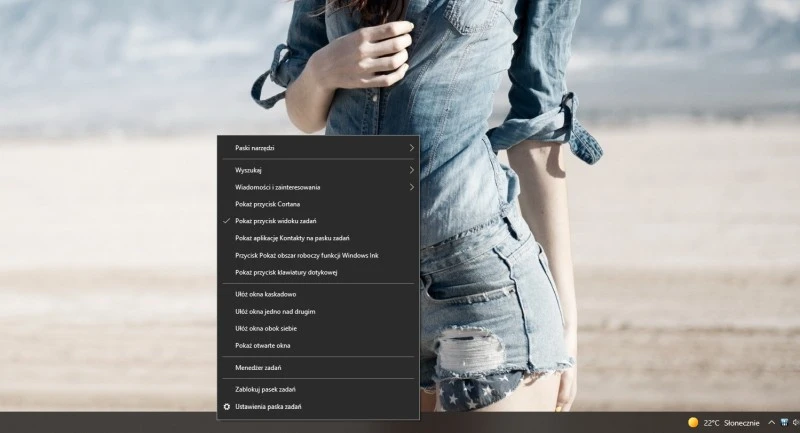Screen dimensions: 800x433
Task: Open Ustawienia paska zadań
Action: click(x=318, y=406)
